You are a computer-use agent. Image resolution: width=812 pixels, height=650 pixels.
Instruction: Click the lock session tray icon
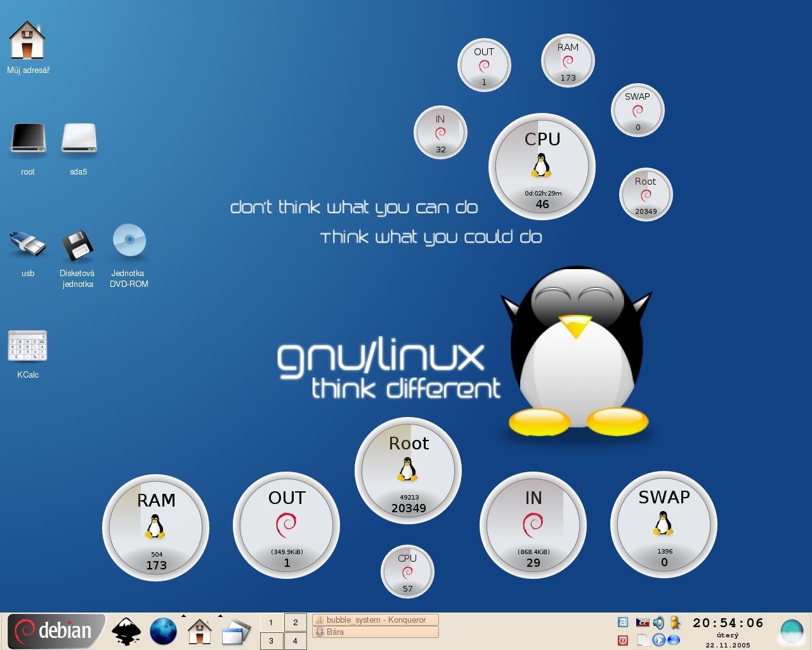(623, 623)
